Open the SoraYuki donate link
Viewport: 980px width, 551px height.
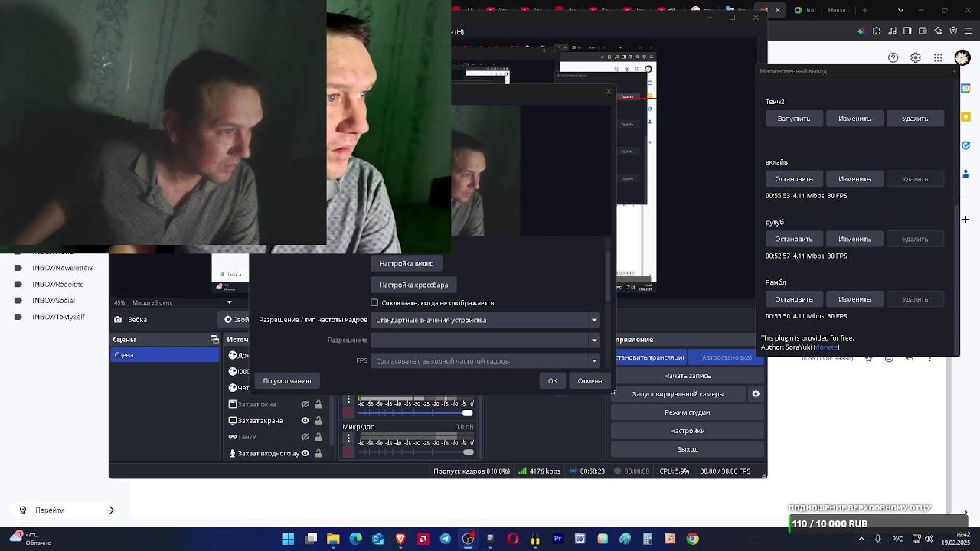pyautogui.click(x=826, y=347)
